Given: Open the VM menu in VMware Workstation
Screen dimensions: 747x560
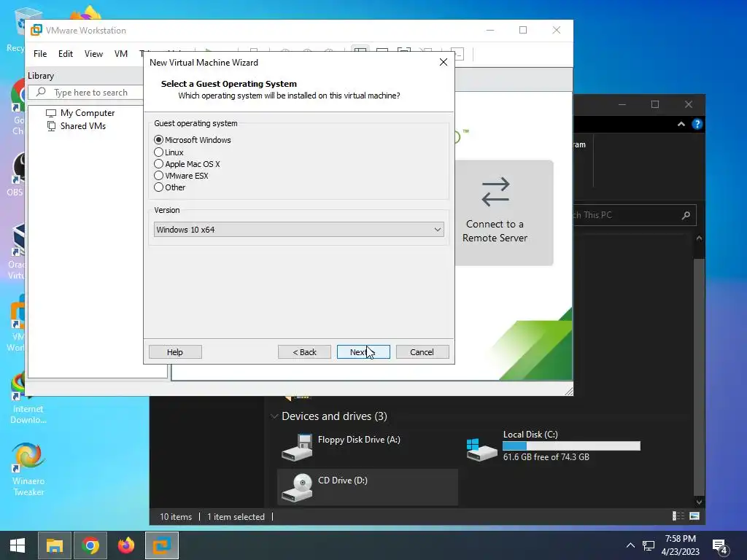Looking at the screenshot, I should click(x=121, y=54).
